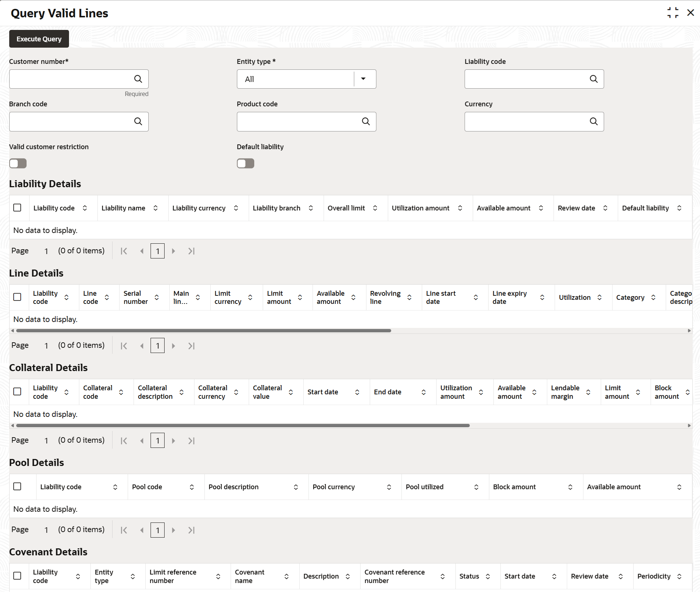Sort by Liability name column
700x593 pixels.
point(156,208)
